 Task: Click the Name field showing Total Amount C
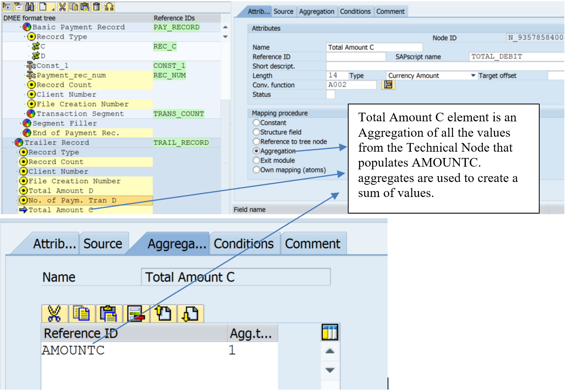coord(374,47)
